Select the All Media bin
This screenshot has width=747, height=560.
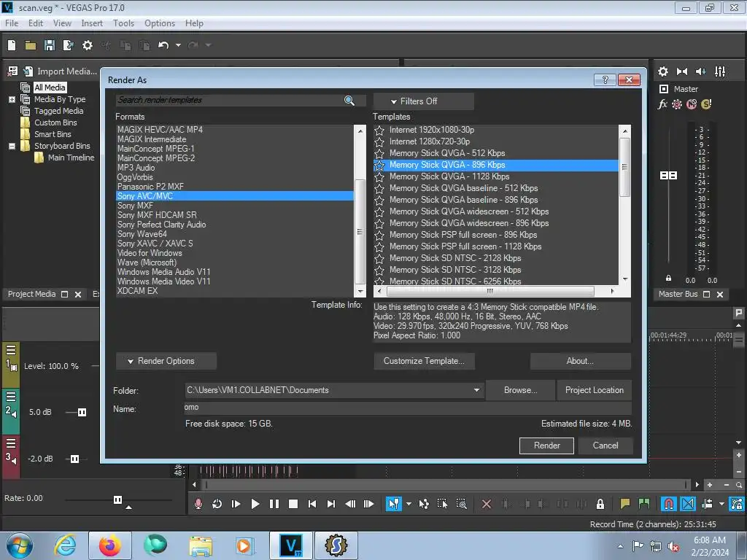click(50, 87)
